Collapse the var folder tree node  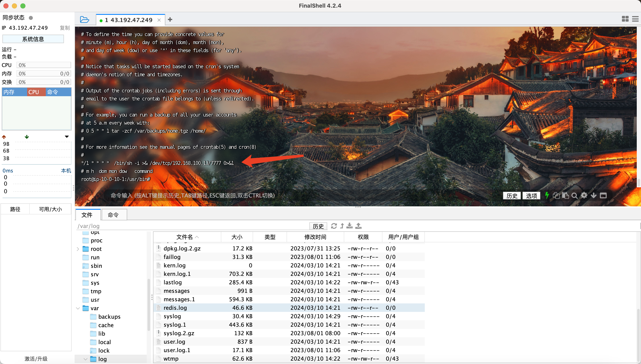(x=78, y=308)
